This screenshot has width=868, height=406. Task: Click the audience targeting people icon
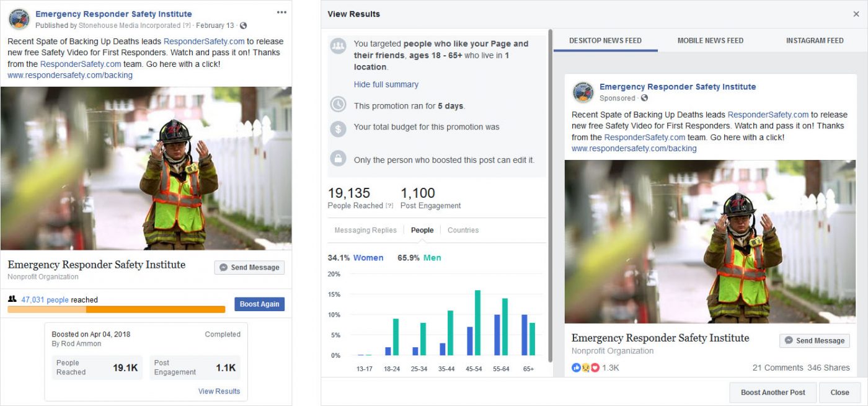[x=338, y=47]
